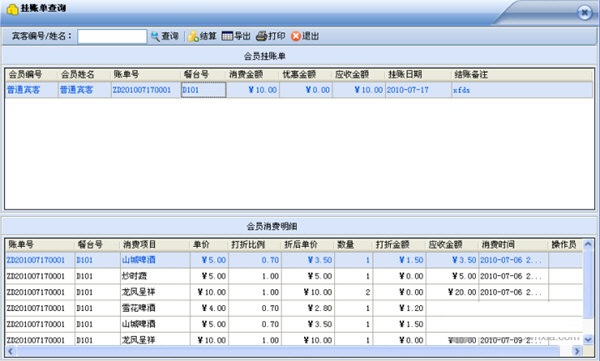Viewport: 600px width, 361px height.
Task: Focus the 宾客编号/姓名 input field
Action: tap(112, 37)
